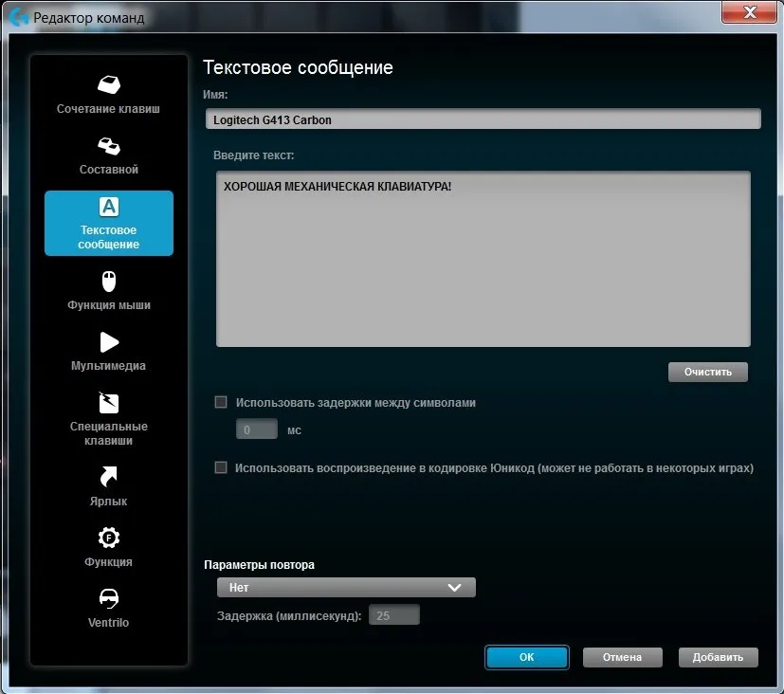Screen dimensions: 784x694
Task: Enable delays between characters checkbox
Action: [x=221, y=402]
